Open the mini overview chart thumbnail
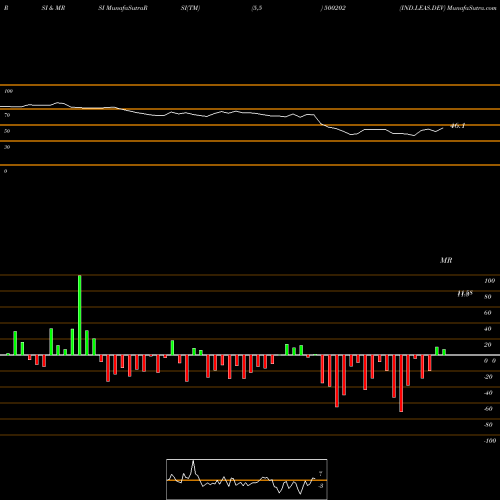This screenshot has width=500, height=500. 247,479
